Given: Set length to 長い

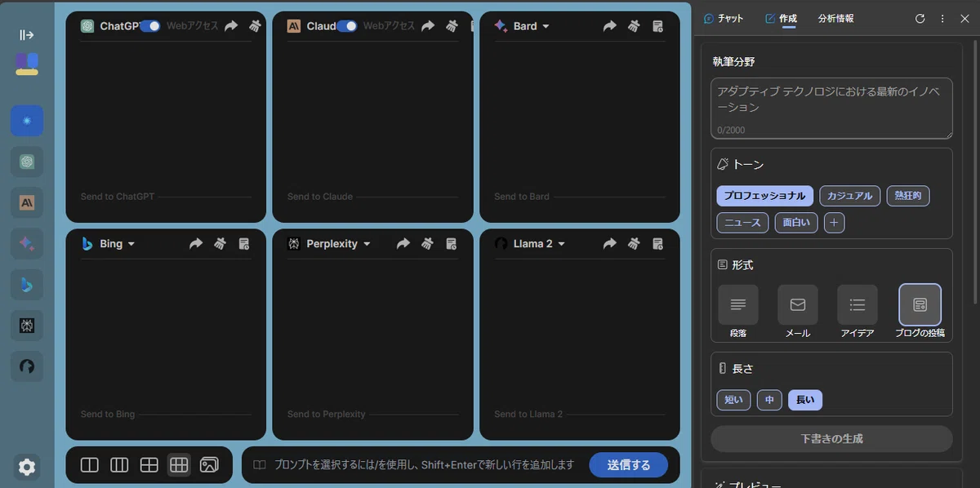Looking at the screenshot, I should [805, 400].
